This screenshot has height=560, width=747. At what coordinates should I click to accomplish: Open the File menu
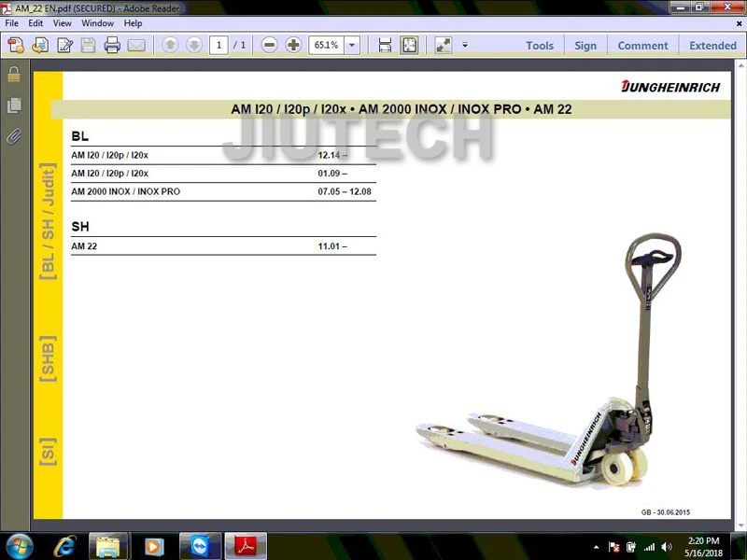coord(11,23)
